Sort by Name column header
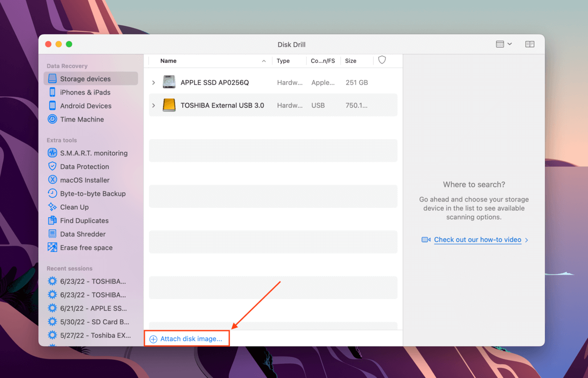The width and height of the screenshot is (588, 378). [x=169, y=61]
